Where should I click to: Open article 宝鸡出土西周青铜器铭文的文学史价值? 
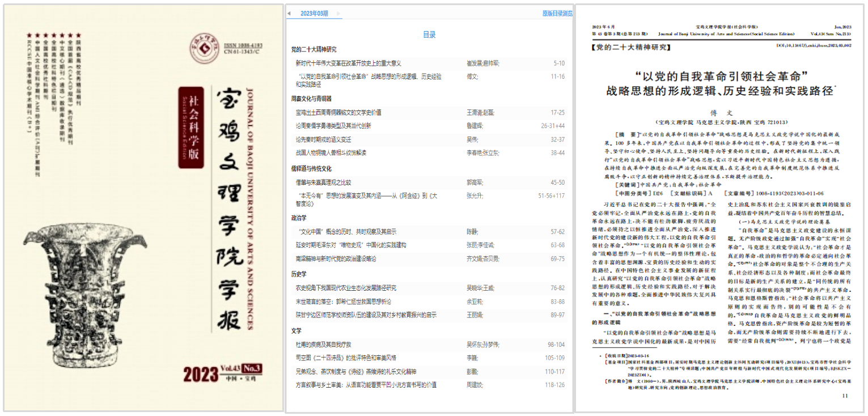(x=338, y=112)
